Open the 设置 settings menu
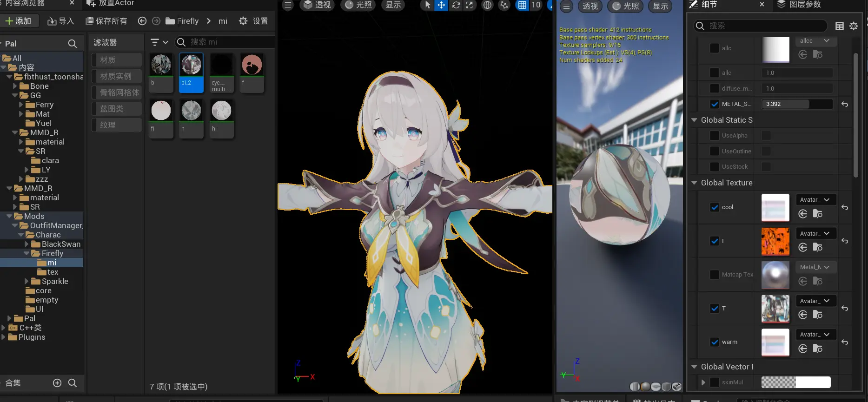This screenshot has height=402, width=868. coord(253,21)
